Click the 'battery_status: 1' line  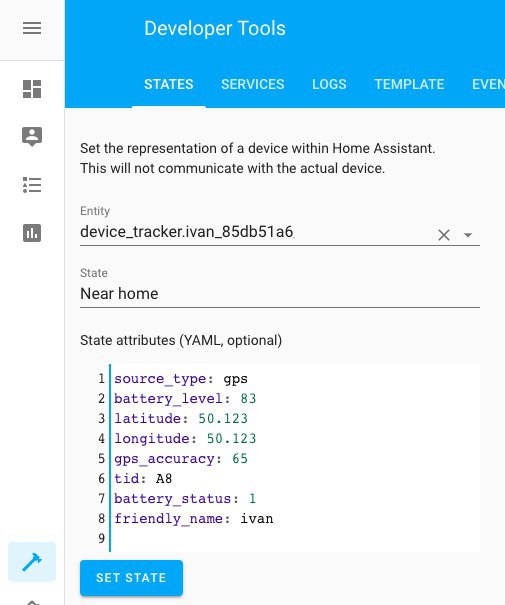coord(185,499)
